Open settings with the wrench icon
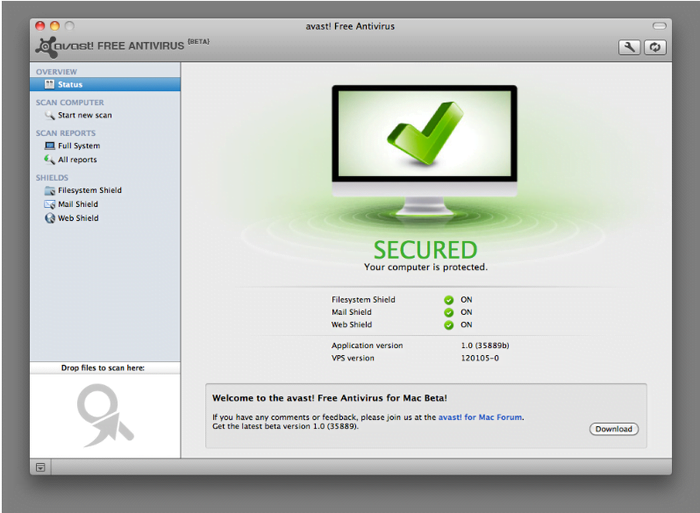The image size is (700, 513). 629,47
